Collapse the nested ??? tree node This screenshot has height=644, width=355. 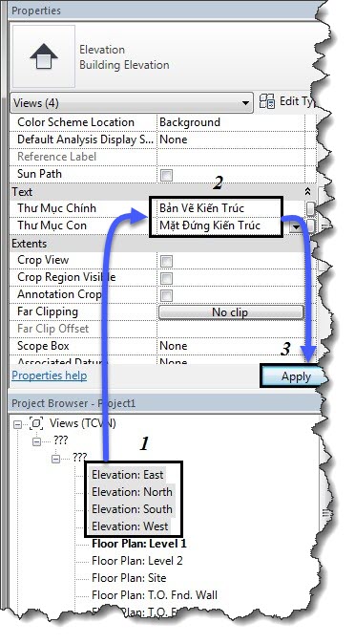tap(55, 460)
